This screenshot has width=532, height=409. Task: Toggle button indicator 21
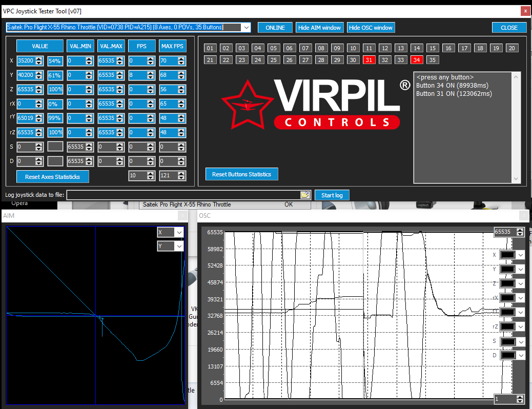(210, 60)
